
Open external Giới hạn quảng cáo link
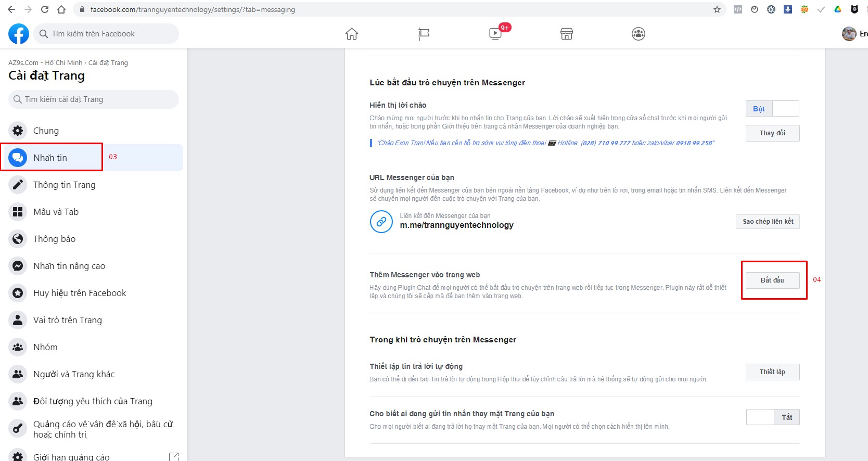(x=174, y=456)
